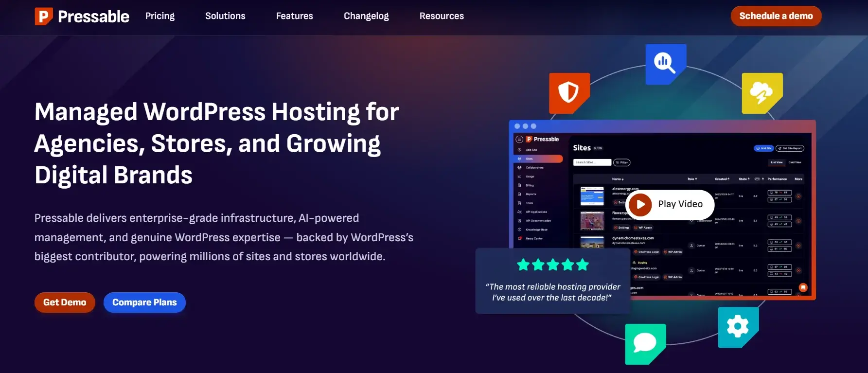Open the flowersparade site thumbnail
Screen dimensions: 868x373
point(592,221)
